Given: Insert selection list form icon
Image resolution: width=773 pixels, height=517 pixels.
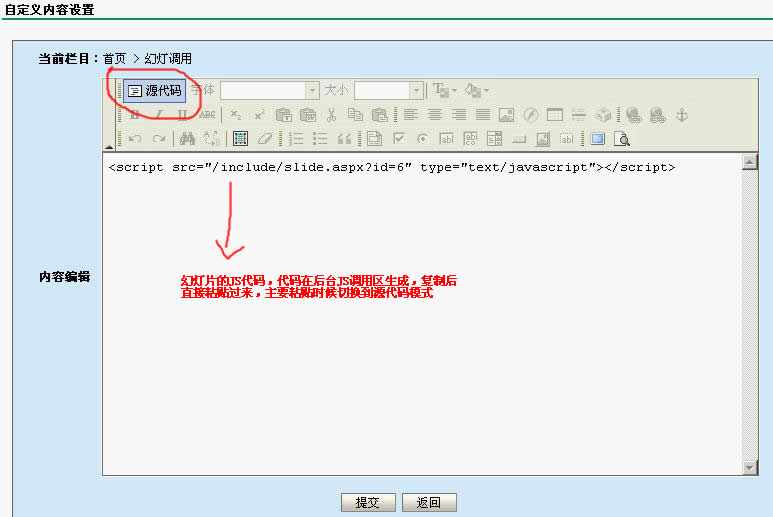Looking at the screenshot, I should coord(494,139).
